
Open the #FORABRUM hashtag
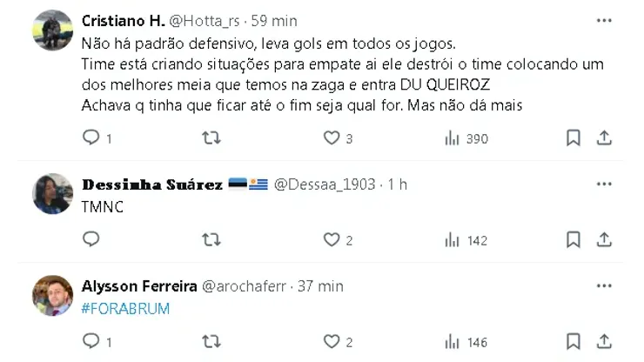(124, 309)
